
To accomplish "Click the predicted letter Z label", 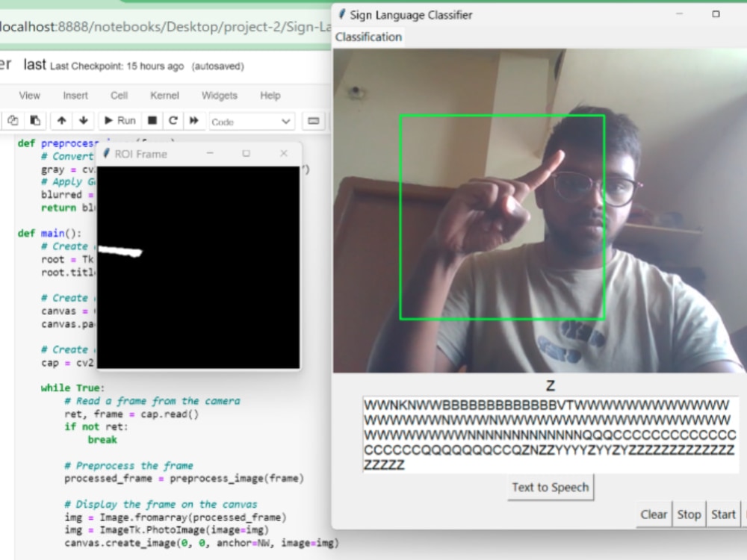I will [x=551, y=386].
